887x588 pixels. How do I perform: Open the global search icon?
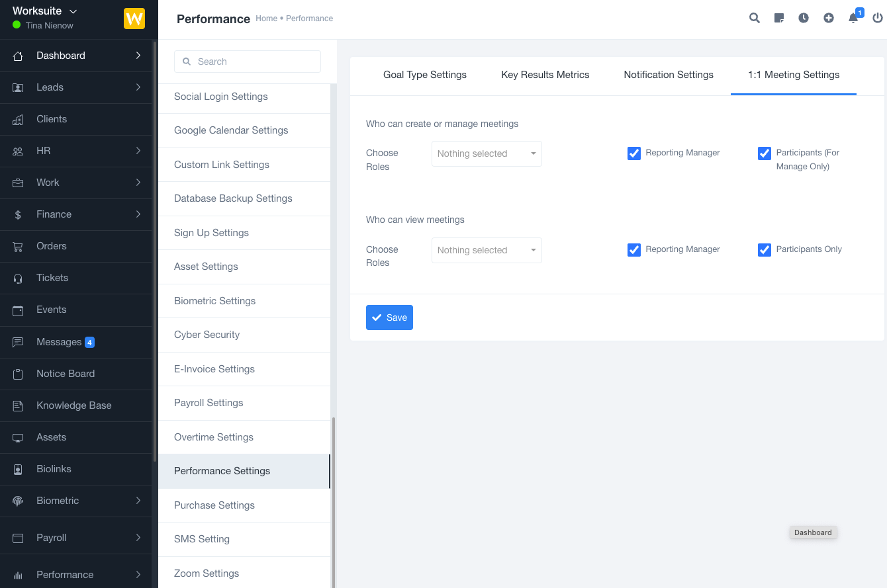click(754, 18)
